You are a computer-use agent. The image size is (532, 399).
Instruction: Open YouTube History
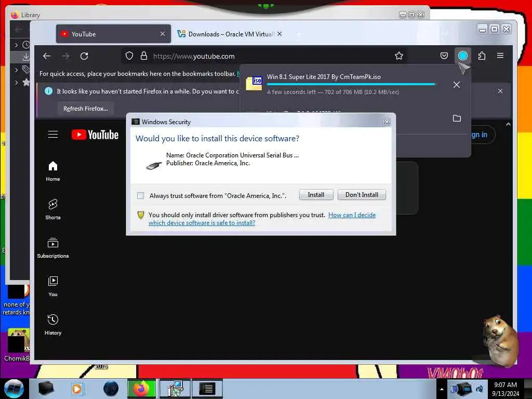(x=53, y=325)
